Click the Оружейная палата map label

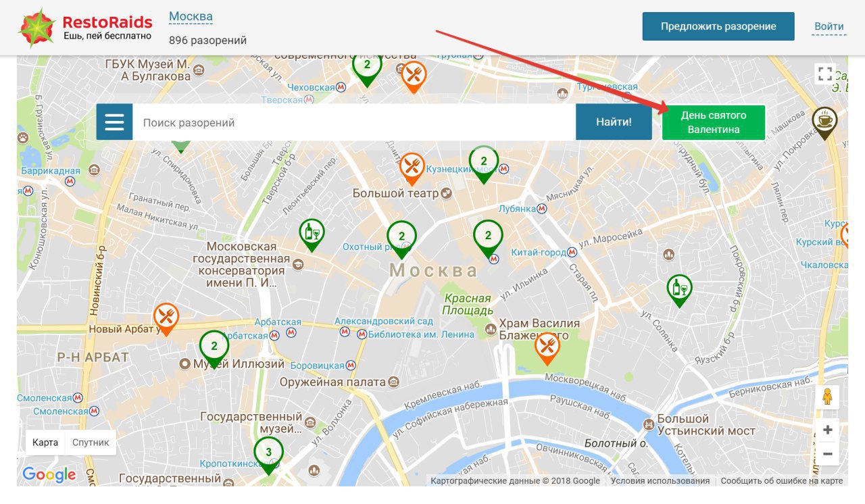332,382
